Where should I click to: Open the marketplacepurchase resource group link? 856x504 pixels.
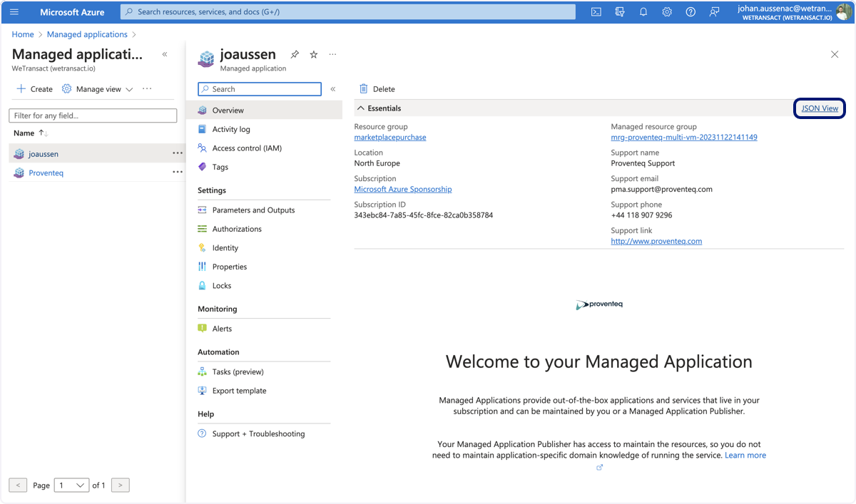coord(390,138)
